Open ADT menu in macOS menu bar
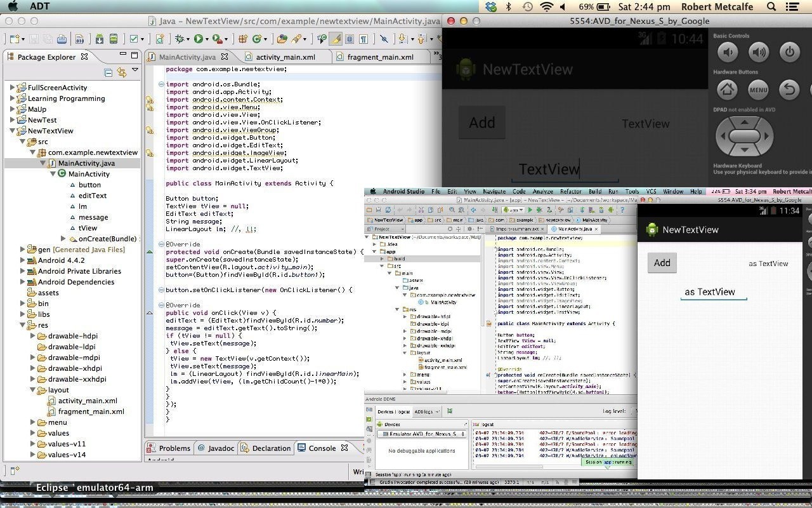 click(39, 6)
